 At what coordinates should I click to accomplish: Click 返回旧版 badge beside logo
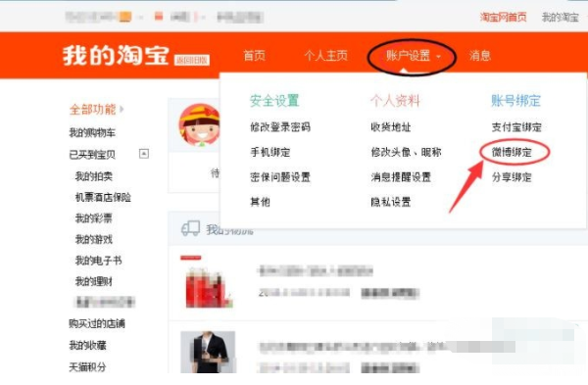click(192, 61)
